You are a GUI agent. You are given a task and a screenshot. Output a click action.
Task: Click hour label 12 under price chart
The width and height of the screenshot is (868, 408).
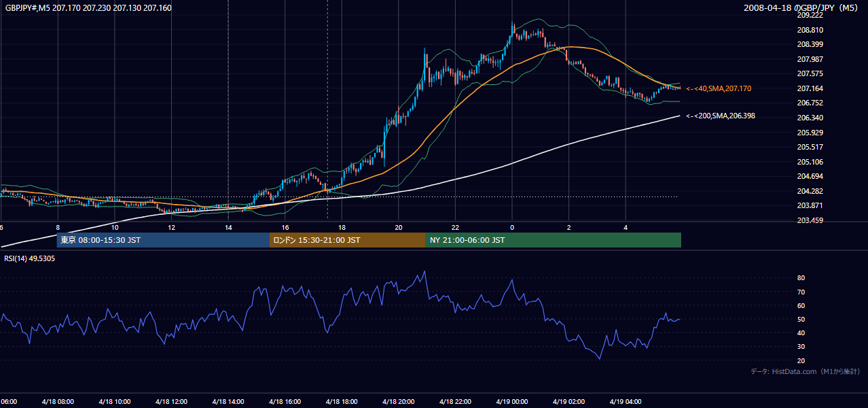pos(171,228)
